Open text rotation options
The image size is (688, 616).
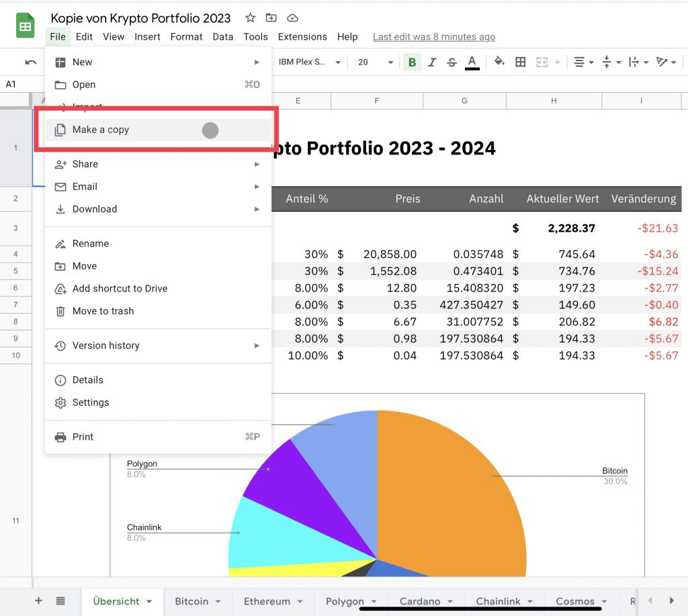pos(665,62)
